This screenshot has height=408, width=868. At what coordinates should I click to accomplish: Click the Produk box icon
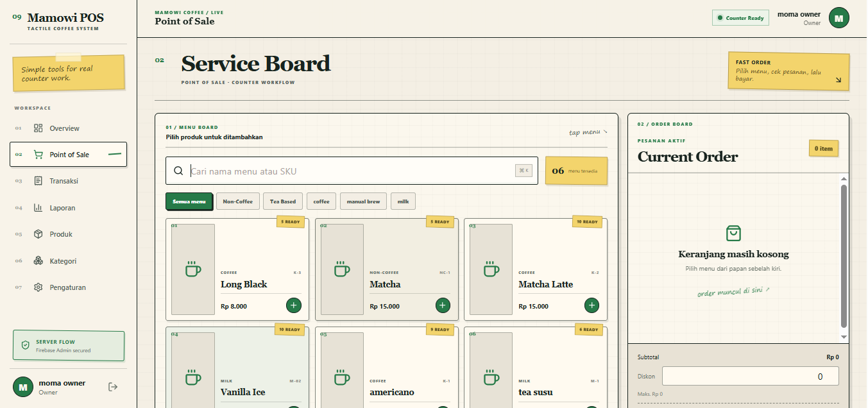click(x=38, y=234)
